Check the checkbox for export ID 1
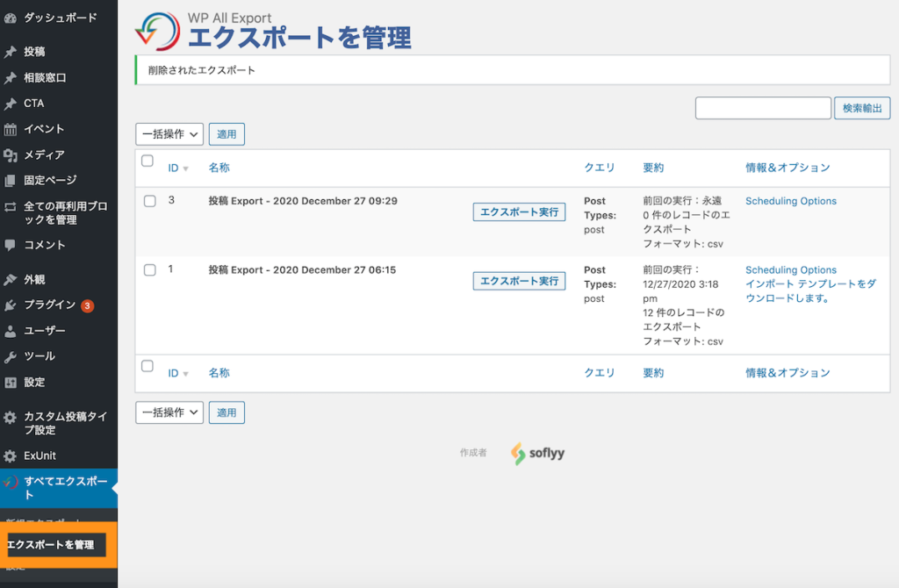 [x=147, y=269]
